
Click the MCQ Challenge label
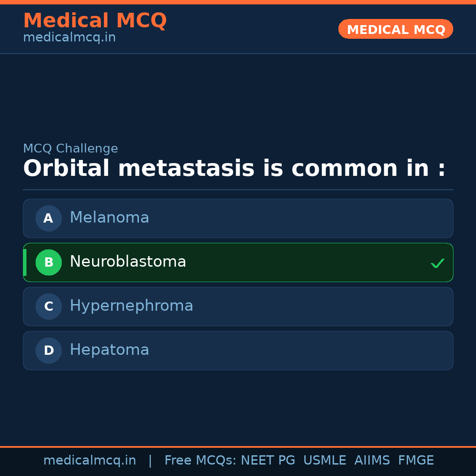pyautogui.click(x=71, y=149)
